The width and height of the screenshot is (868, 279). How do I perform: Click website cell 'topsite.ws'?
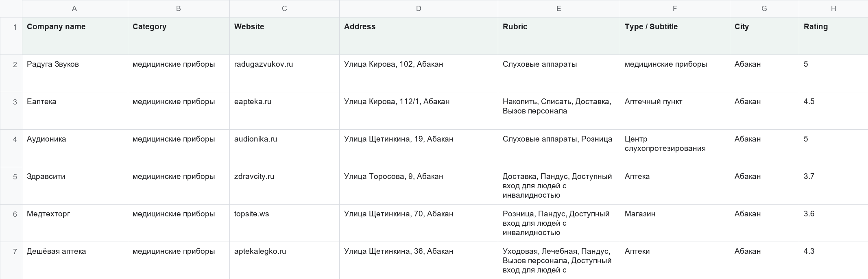point(284,223)
